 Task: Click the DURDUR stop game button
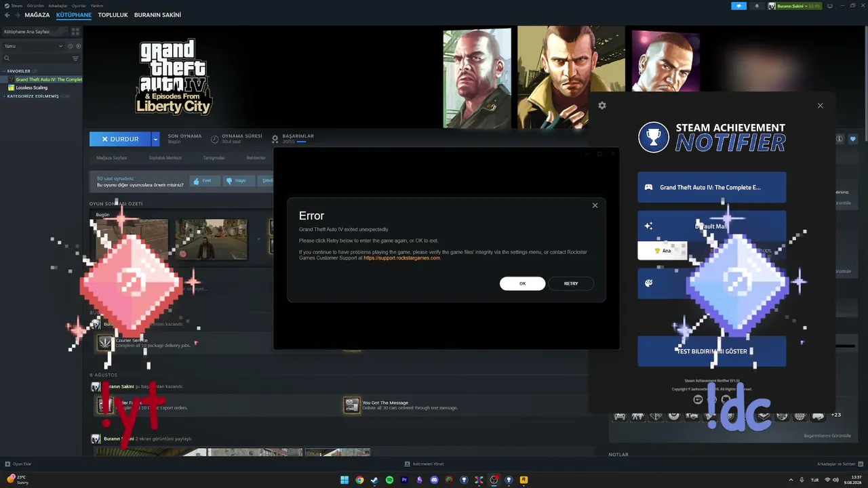(x=120, y=139)
